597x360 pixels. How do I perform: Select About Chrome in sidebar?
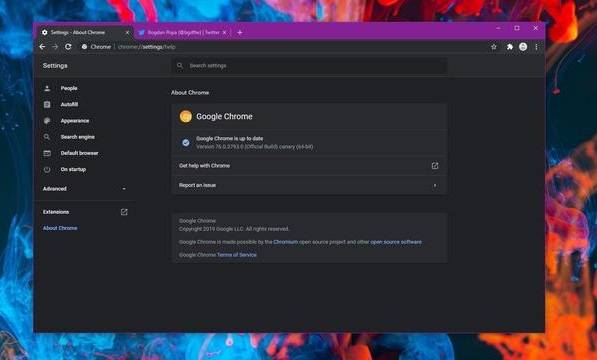point(60,228)
